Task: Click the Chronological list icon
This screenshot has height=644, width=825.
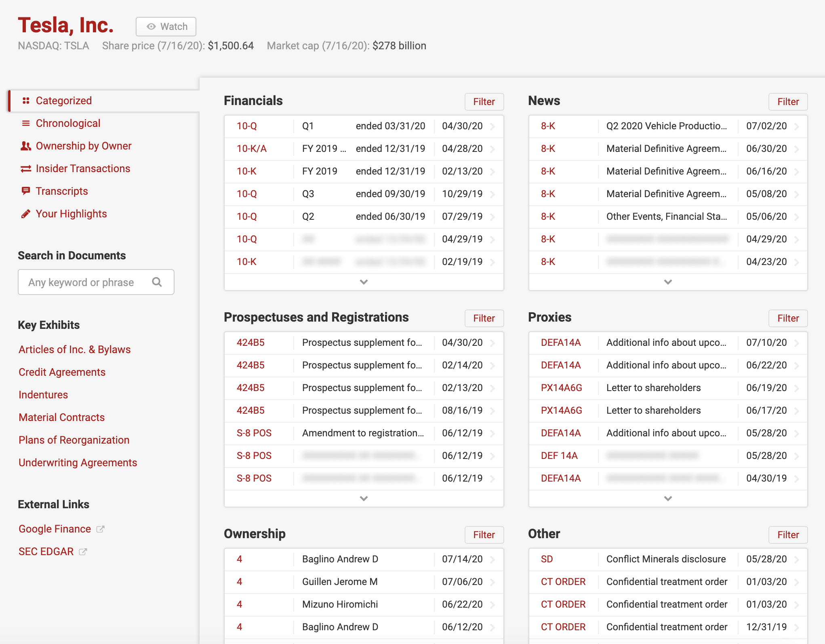Action: [x=26, y=123]
